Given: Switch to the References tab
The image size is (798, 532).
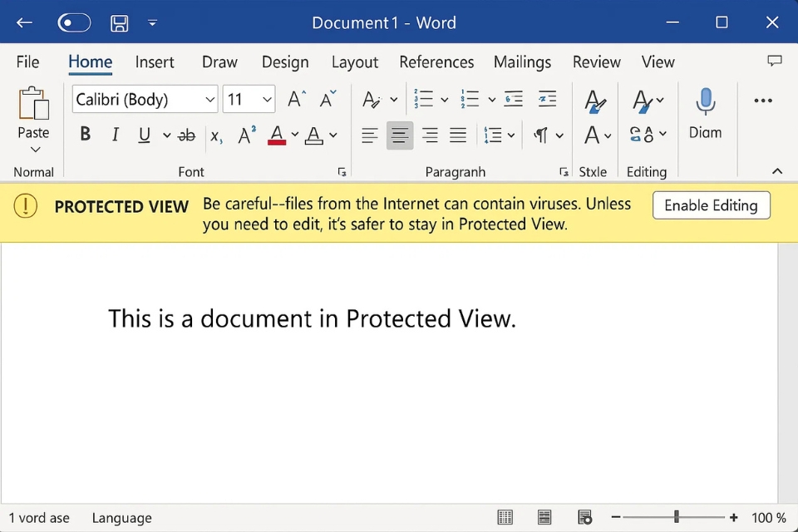Looking at the screenshot, I should 436,62.
